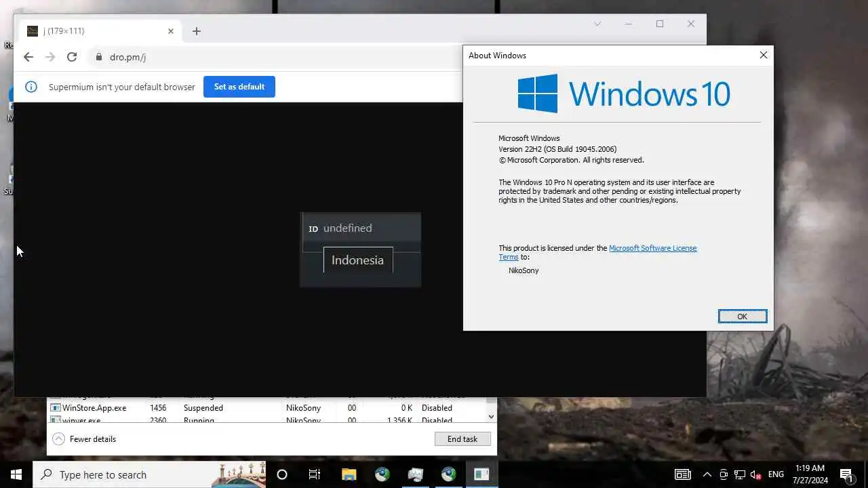Open the tab search dropdown chevron
This screenshot has width=868, height=488.
[x=597, y=24]
